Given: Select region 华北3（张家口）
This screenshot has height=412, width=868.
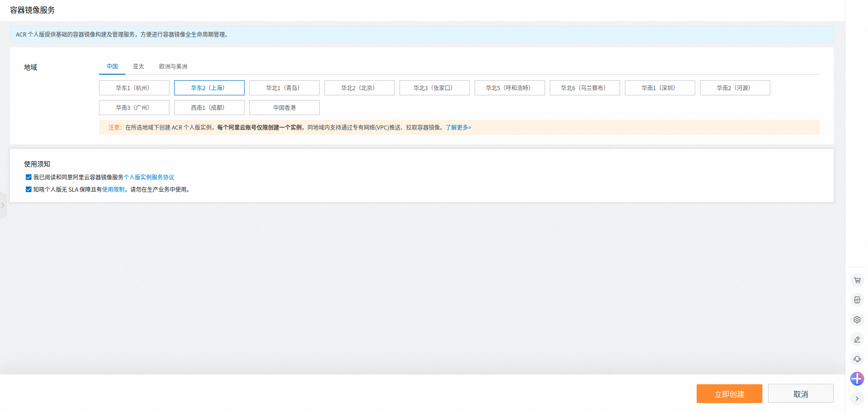Looking at the screenshot, I should (x=435, y=88).
